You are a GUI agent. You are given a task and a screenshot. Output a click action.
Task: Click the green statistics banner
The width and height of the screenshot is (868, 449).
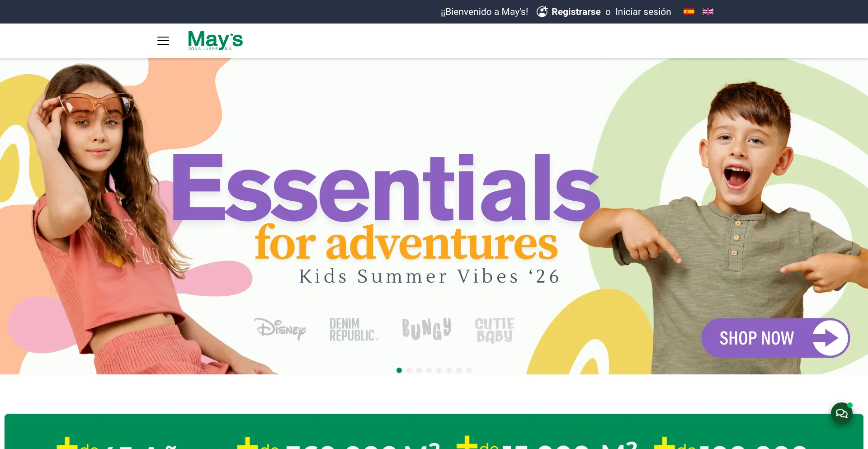(434, 431)
